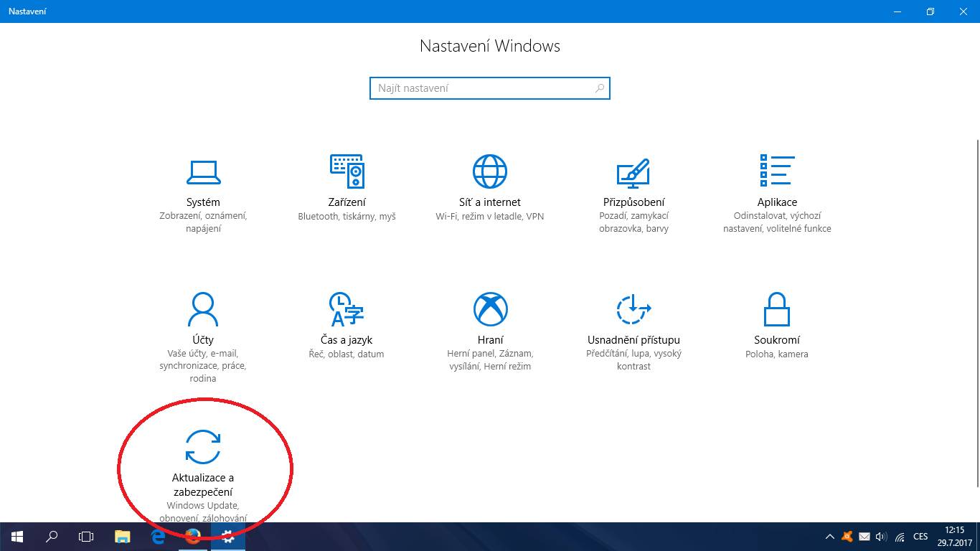
Task: Open Usnadnění přístupu accessibility settings
Action: [x=633, y=331]
